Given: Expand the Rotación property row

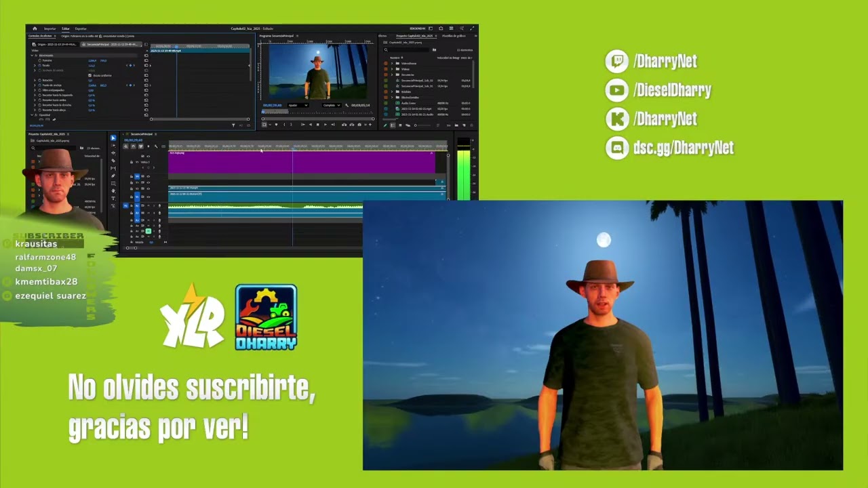Looking at the screenshot, I should (35, 80).
